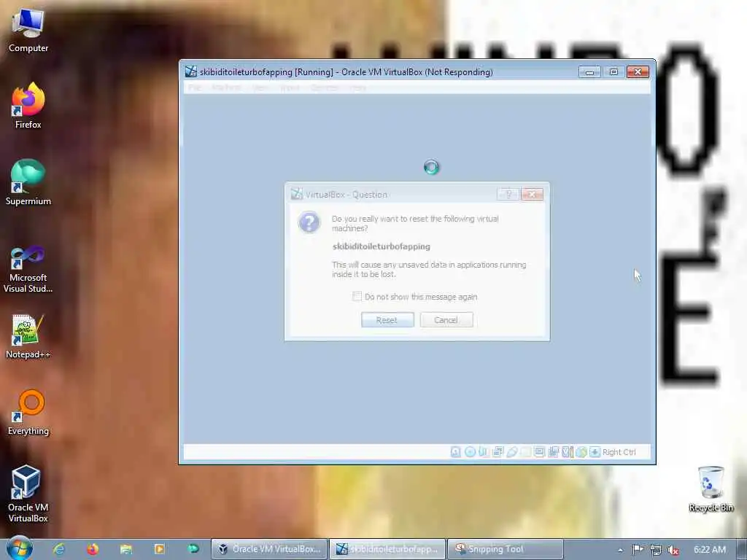Open Microsoft Visual Studio desktop shortcut
Image resolution: width=747 pixels, height=560 pixels.
coord(28,269)
